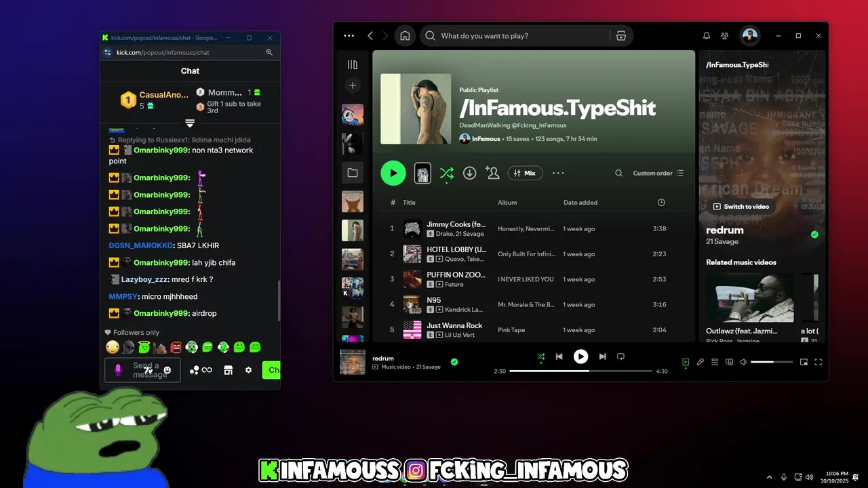Open Outlawz related music video
This screenshot has height=488, width=868.
tap(750, 298)
